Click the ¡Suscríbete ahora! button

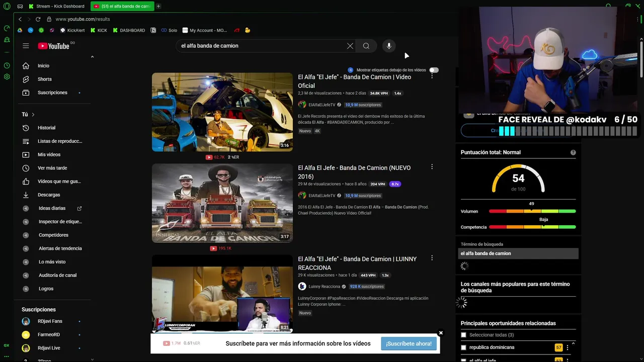(409, 343)
